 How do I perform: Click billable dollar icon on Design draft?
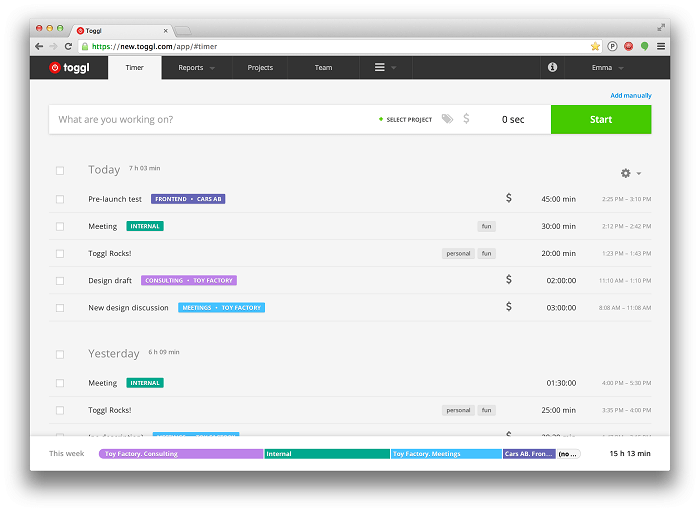(508, 279)
